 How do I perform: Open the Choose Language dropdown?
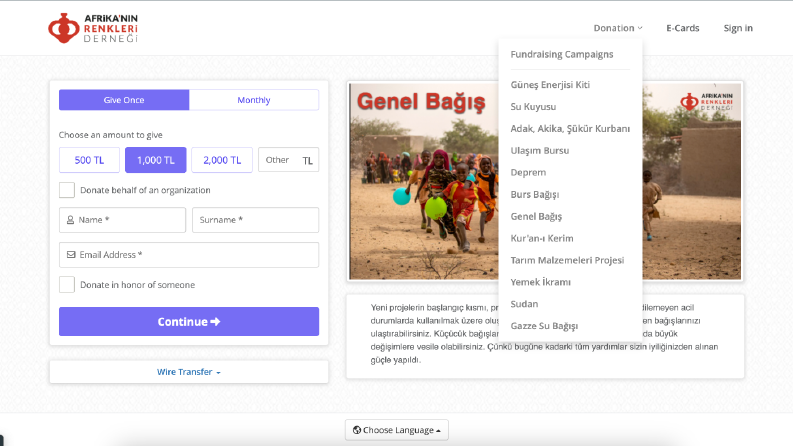click(397, 430)
